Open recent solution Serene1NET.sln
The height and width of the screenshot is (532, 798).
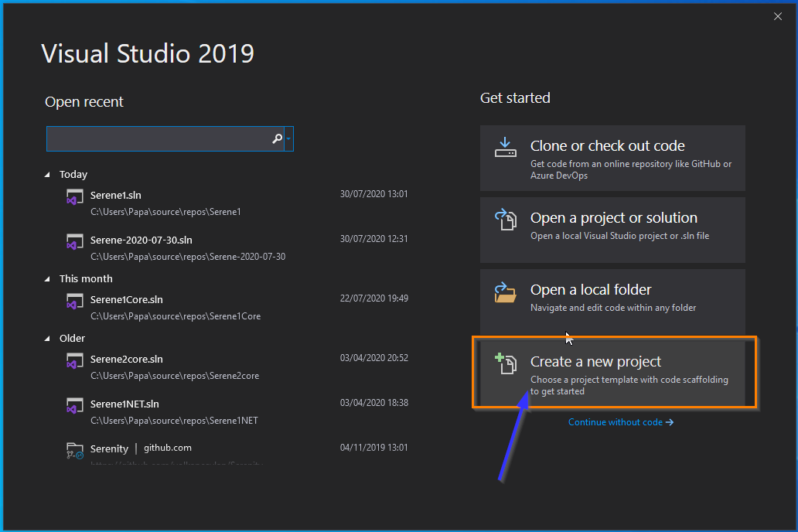[x=124, y=404]
